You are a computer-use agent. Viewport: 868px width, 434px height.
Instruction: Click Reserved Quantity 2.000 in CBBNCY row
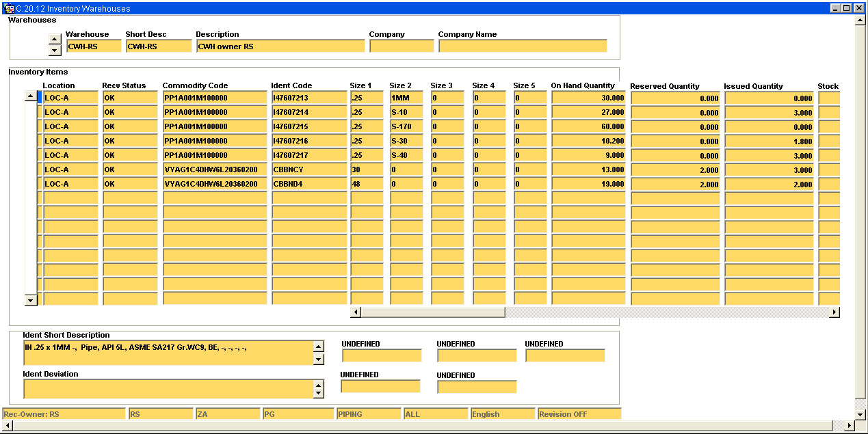pos(675,170)
